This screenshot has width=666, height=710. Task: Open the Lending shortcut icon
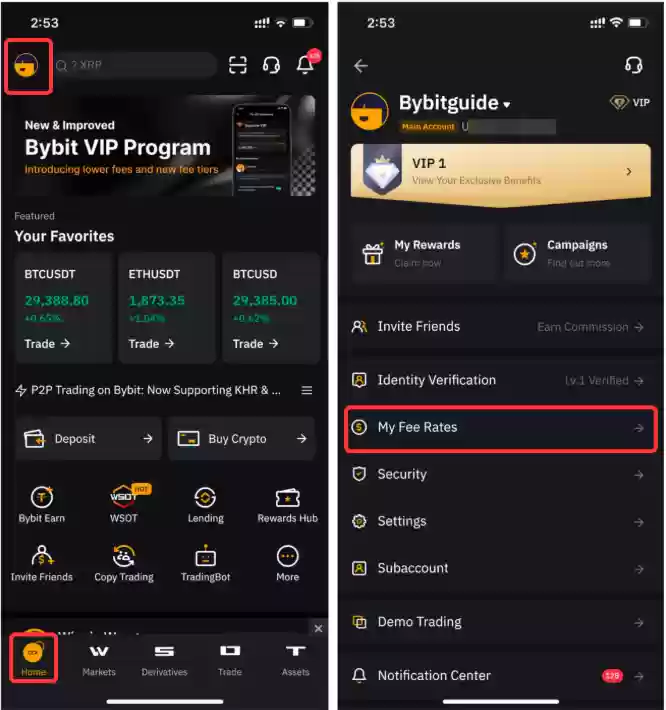(x=206, y=505)
